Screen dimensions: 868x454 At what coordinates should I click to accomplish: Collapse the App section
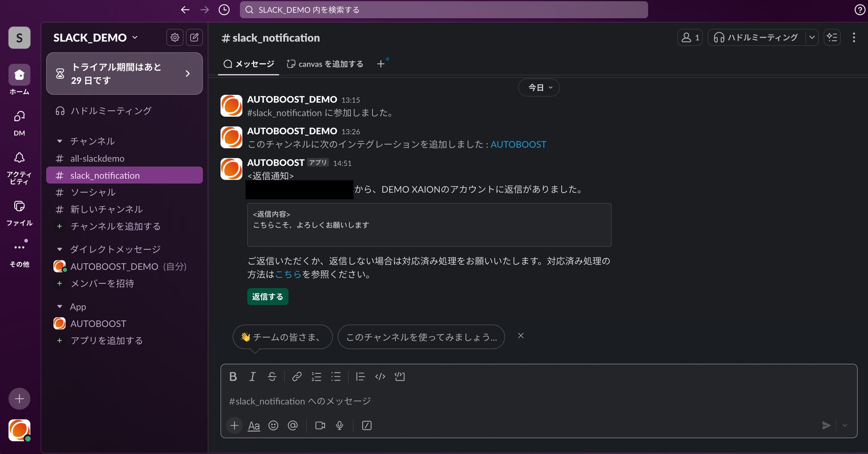point(60,307)
